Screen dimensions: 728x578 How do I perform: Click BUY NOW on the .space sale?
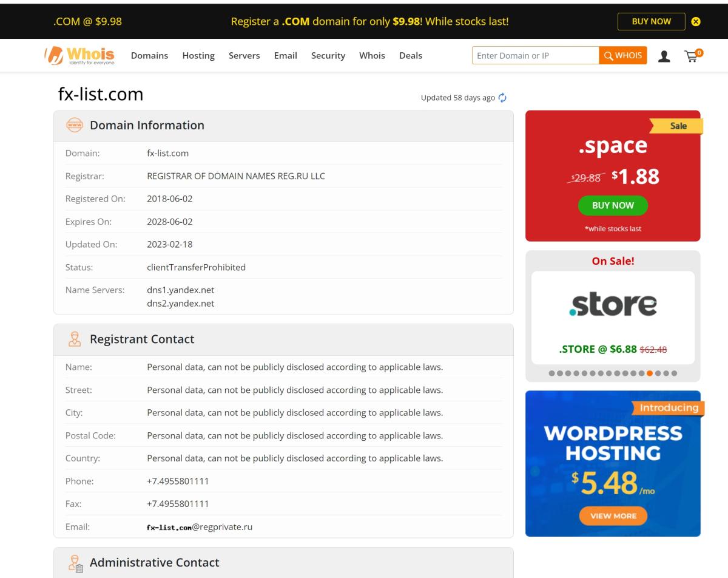click(x=613, y=205)
